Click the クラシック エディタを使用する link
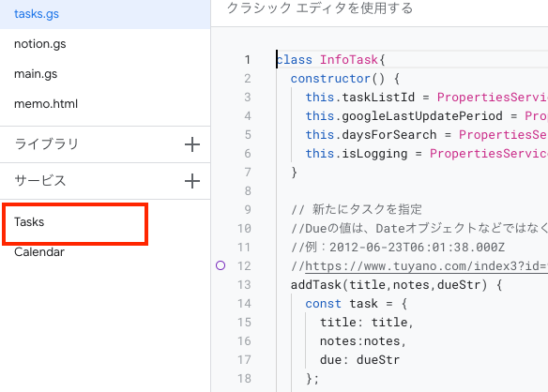Screen dimensions: 548x392 click(320, 8)
